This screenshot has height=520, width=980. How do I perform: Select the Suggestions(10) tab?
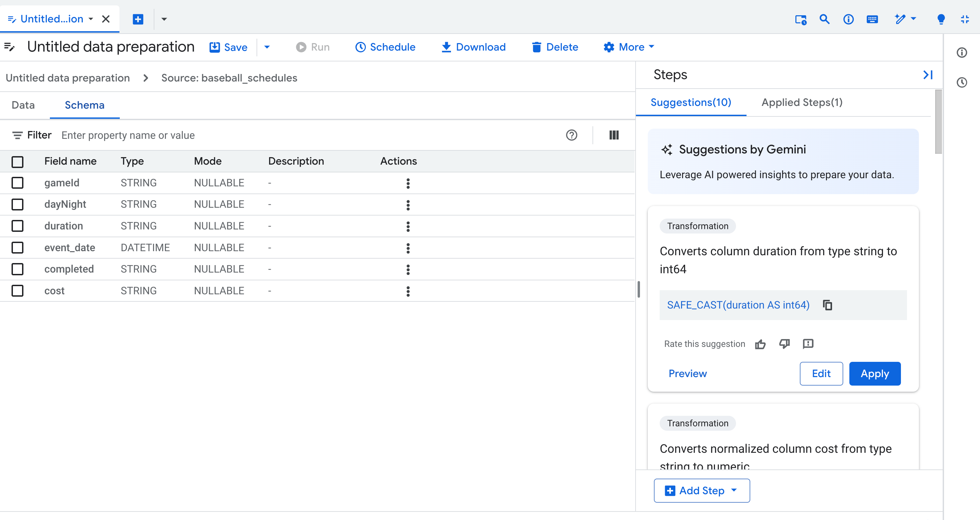click(691, 103)
